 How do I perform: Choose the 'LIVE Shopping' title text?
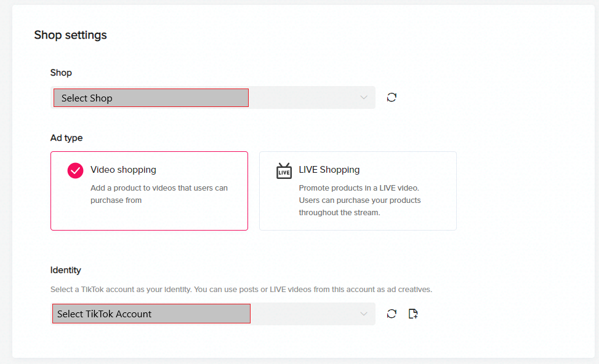pos(329,170)
